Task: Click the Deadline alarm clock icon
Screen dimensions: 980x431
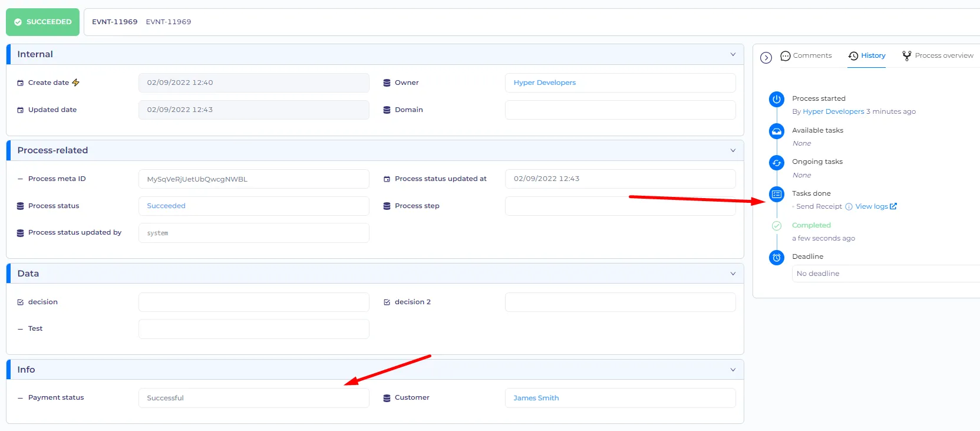Action: click(777, 258)
